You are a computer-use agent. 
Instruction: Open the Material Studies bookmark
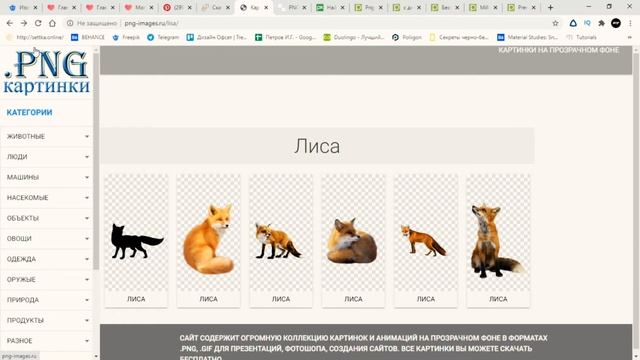527,37
